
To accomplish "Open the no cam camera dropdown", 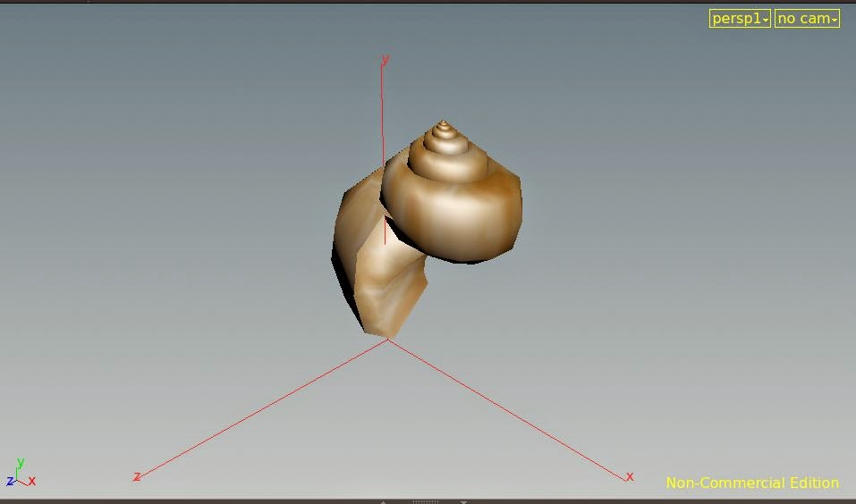I will (806, 19).
